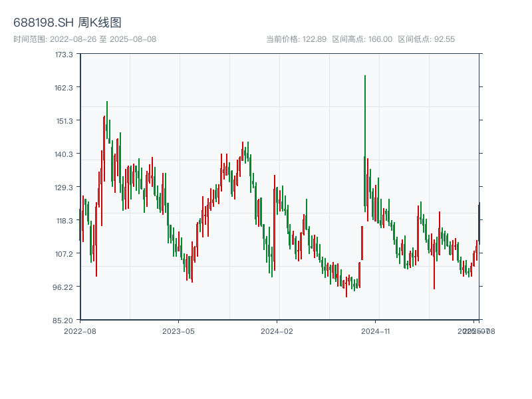This screenshot has height=399, width=532.
Task: Click the chart title 688198.SH 周K线图
Action: coord(67,23)
